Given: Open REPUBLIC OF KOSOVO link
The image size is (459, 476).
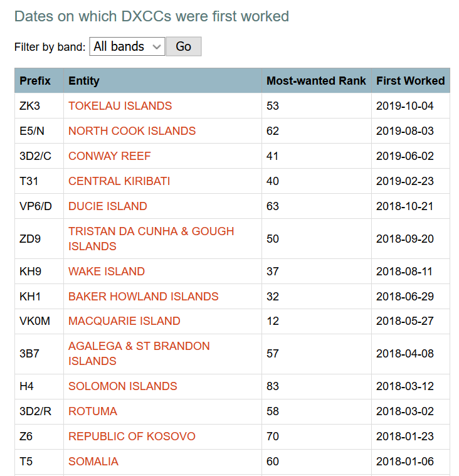Looking at the screenshot, I should pos(132,436).
